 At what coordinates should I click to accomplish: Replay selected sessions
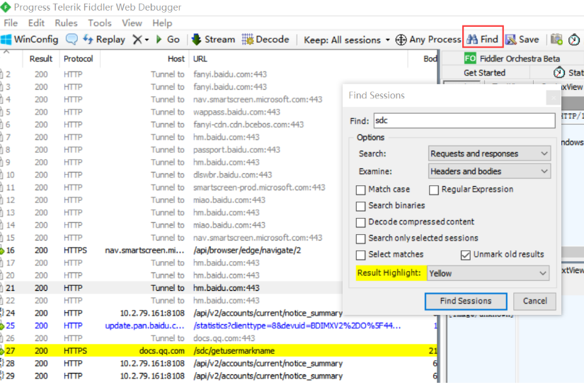[104, 40]
